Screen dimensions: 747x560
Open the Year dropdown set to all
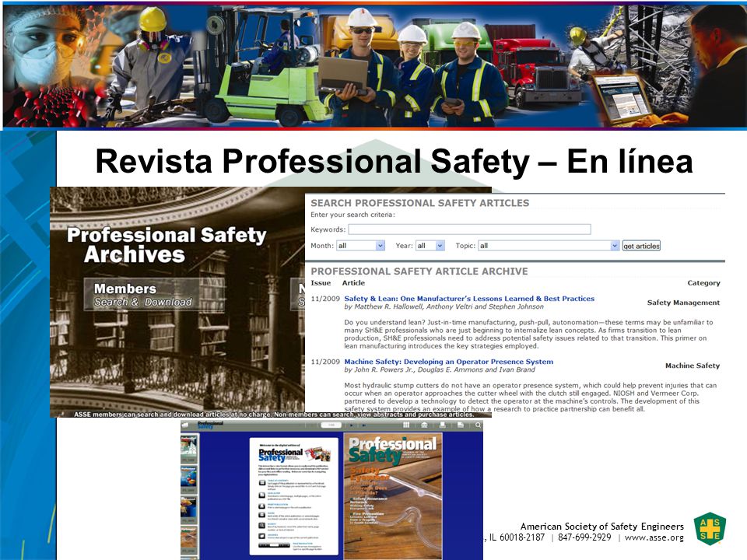(x=430, y=246)
